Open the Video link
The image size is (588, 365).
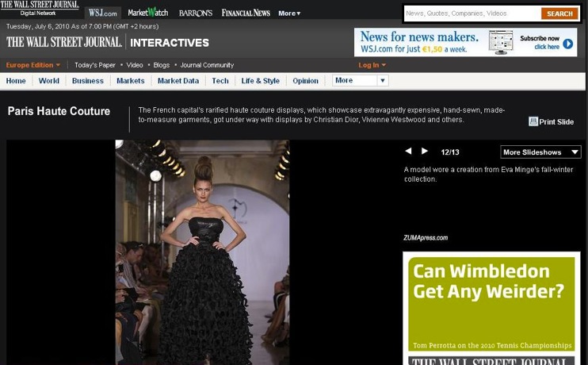coord(135,65)
